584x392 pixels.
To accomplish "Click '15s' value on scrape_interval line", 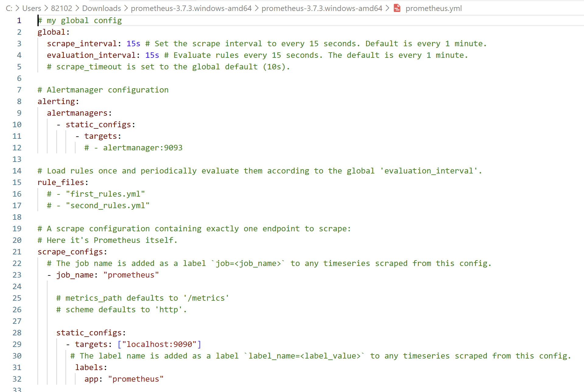I will [133, 44].
